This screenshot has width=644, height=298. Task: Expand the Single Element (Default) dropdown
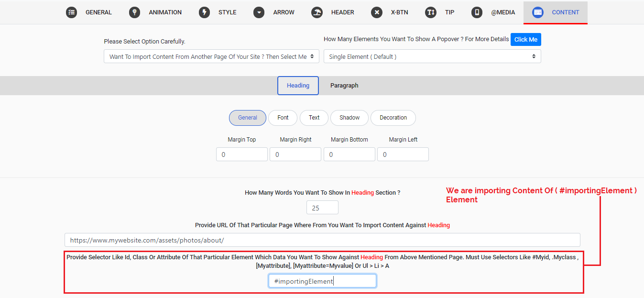point(432,56)
